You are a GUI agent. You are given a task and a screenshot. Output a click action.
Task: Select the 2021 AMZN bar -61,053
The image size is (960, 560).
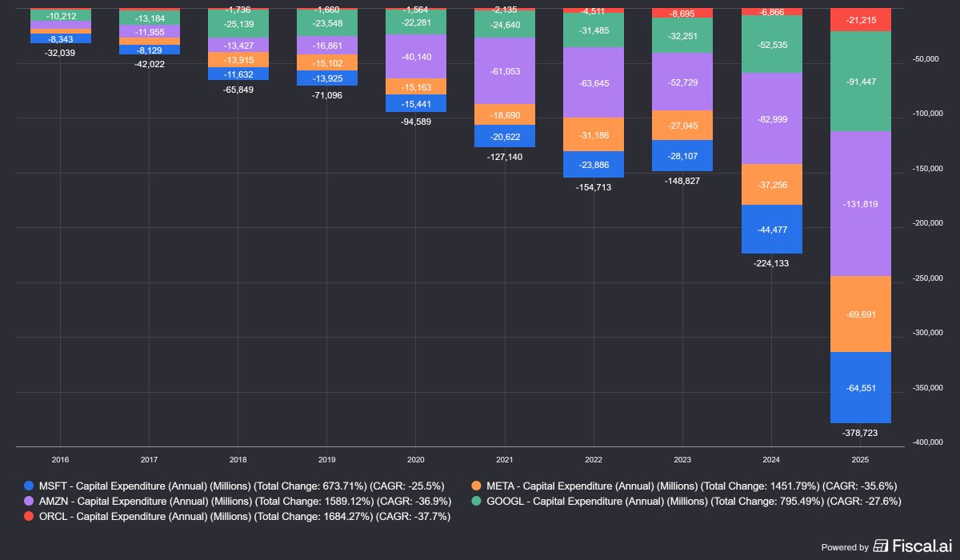pyautogui.click(x=505, y=71)
